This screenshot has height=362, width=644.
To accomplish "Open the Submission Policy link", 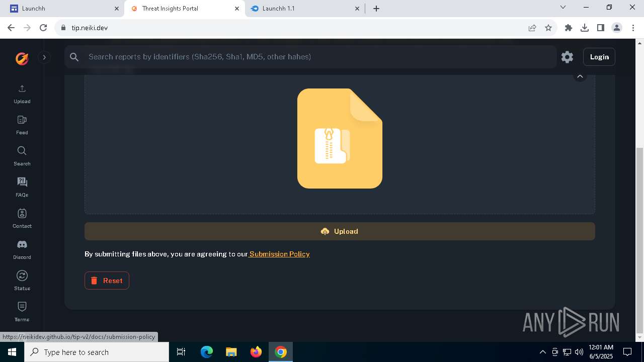I will coord(279,254).
